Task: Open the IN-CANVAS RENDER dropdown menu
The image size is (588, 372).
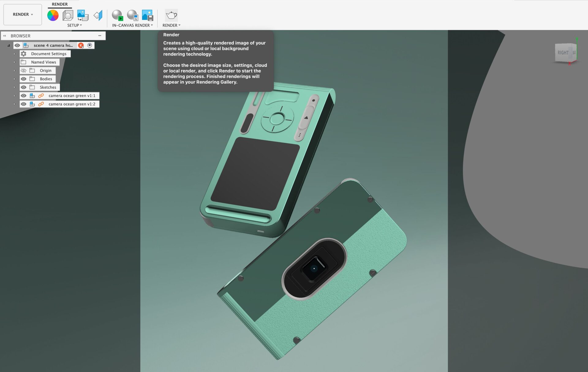Action: (x=132, y=25)
